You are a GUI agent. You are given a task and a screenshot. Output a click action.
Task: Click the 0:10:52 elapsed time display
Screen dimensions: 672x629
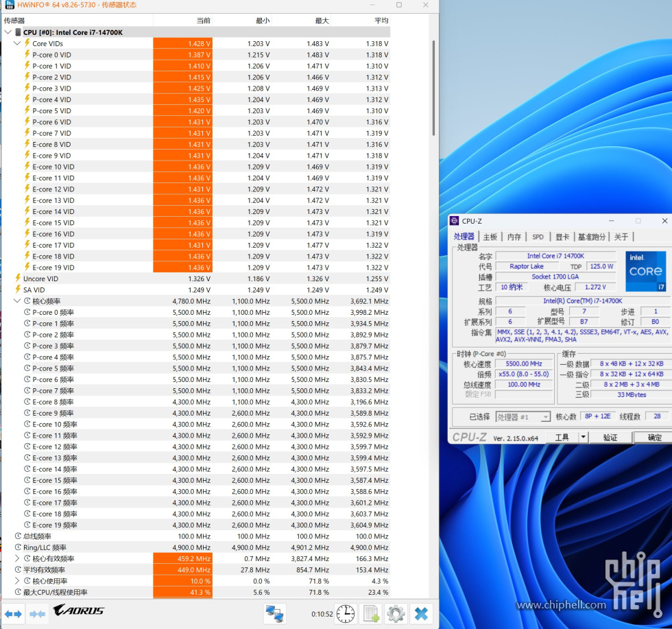pyautogui.click(x=322, y=614)
